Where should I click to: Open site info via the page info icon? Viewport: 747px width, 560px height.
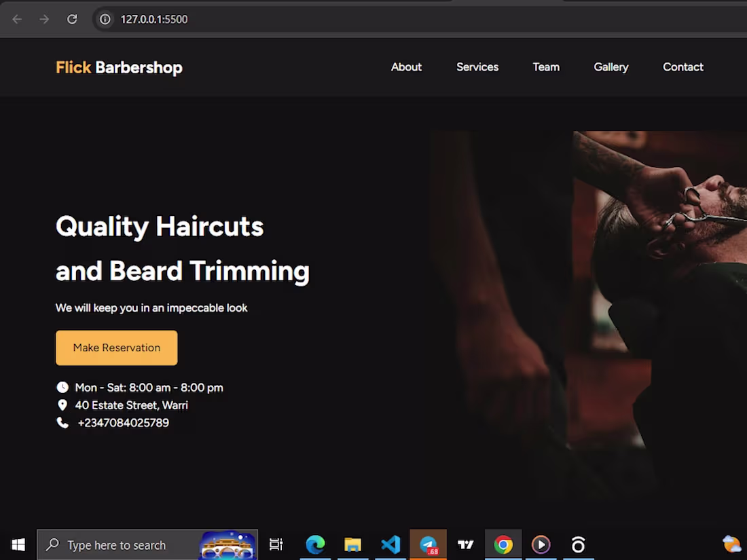coord(104,19)
